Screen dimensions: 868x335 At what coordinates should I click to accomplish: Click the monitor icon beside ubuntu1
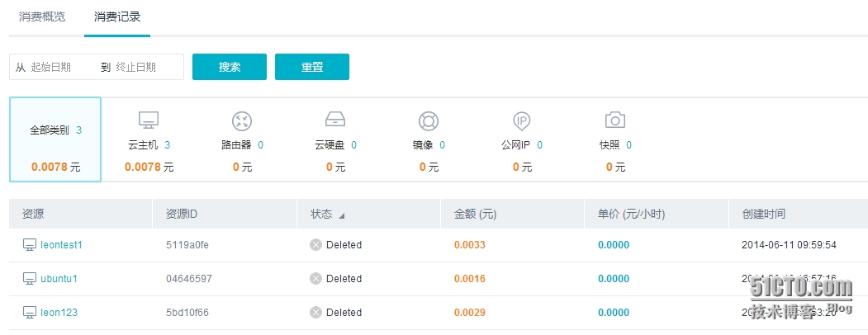30,279
